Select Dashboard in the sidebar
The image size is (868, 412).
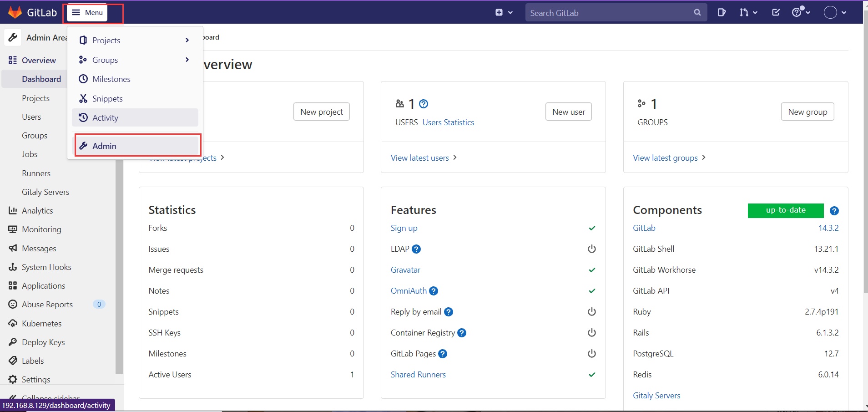pyautogui.click(x=41, y=79)
